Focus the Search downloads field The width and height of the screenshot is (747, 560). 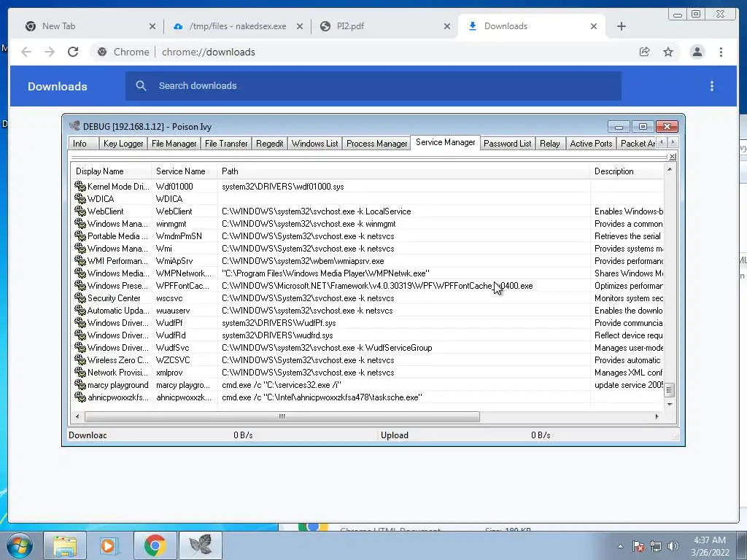(373, 86)
